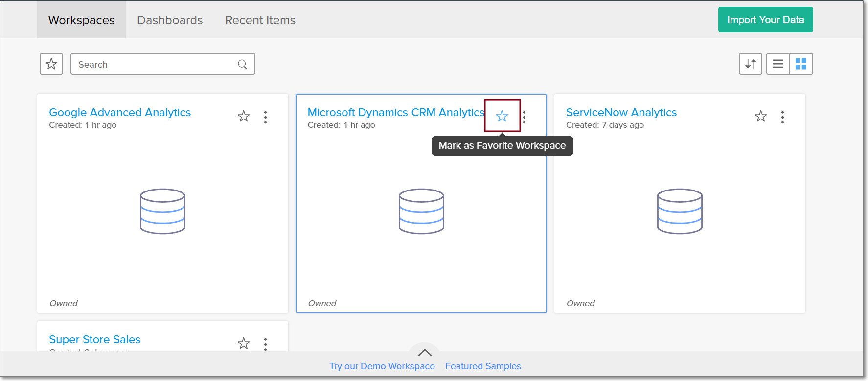This screenshot has height=381, width=868.
Task: Click the Owned label in Google Advanced Analytics card
Action: pyautogui.click(x=64, y=303)
